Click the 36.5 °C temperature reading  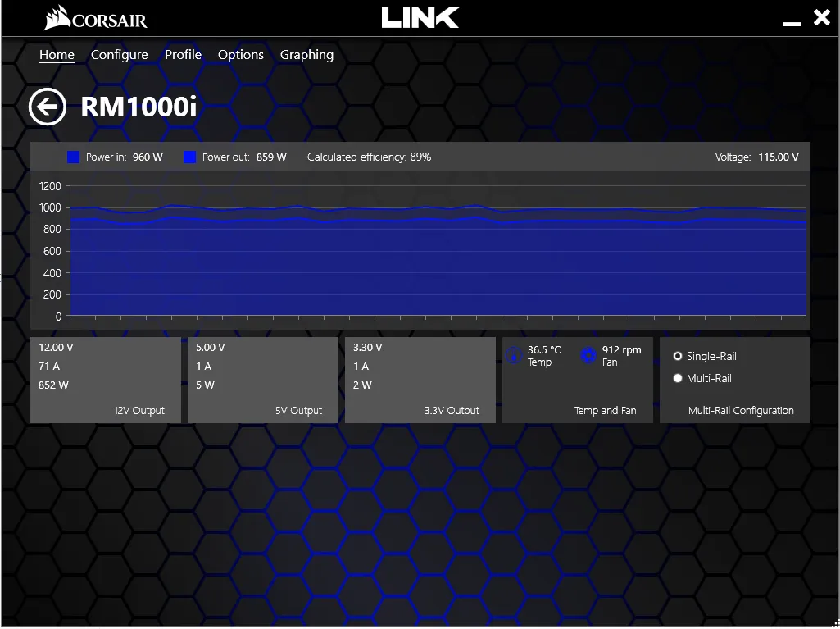[x=544, y=350]
